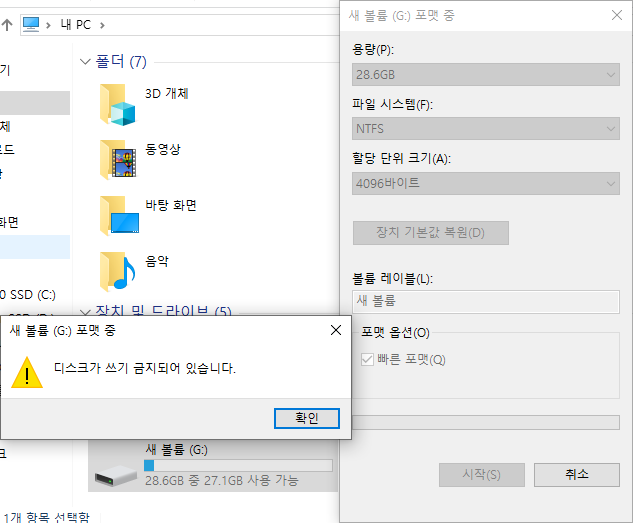Select the 바탕 화면 folder icon
Screen dimensions: 633x523
point(119,216)
